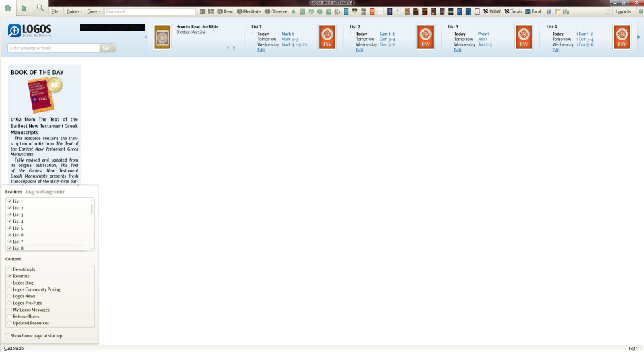
Task: Click the Features list scroll down arrow
Action: [x=91, y=248]
